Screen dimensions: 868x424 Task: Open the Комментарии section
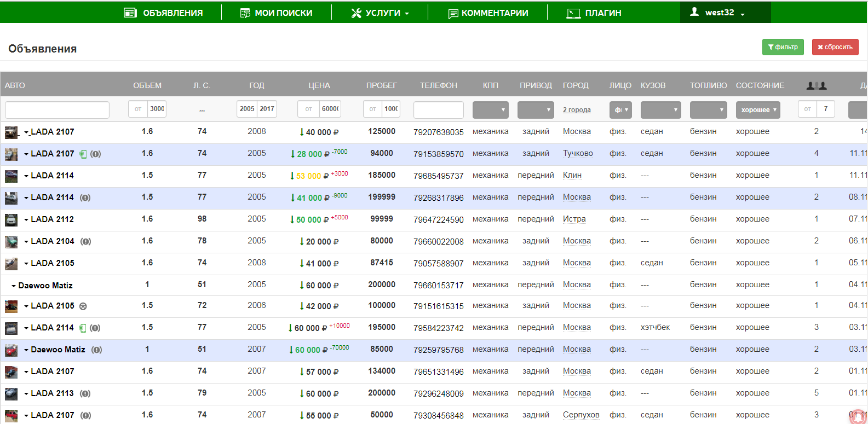pos(488,13)
